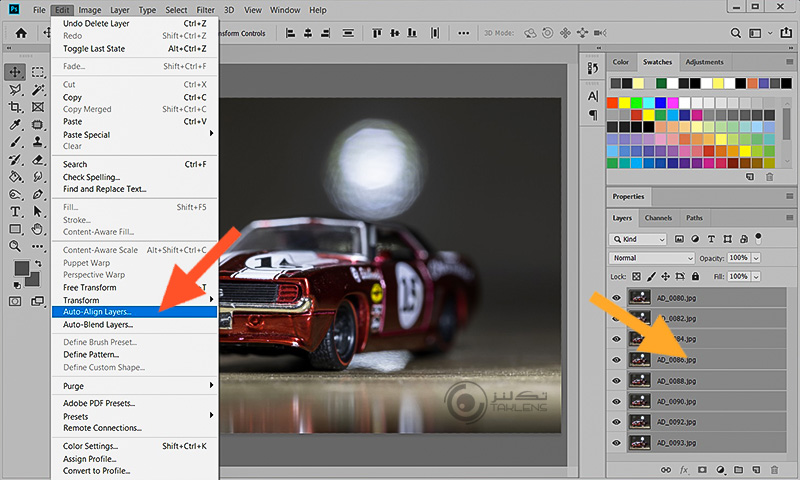Image resolution: width=800 pixels, height=480 pixels.
Task: Select the Crop tool
Action: tap(16, 107)
